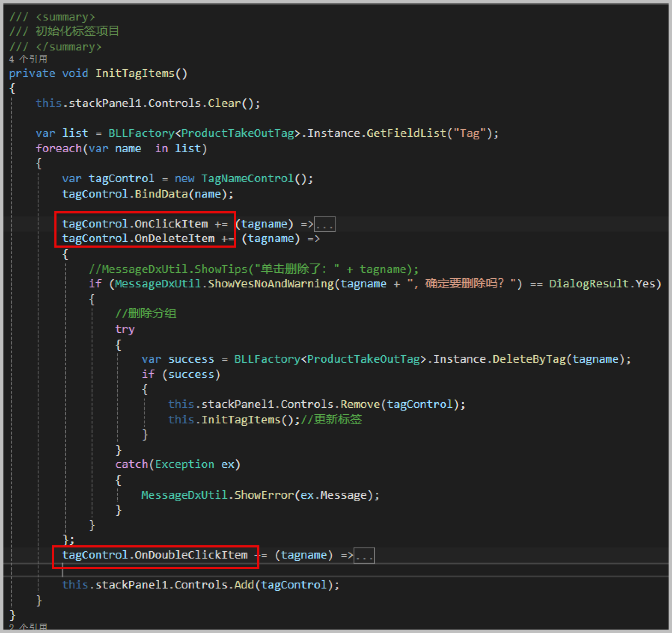Open the '4 个引用' references CodeLens

click(28, 59)
